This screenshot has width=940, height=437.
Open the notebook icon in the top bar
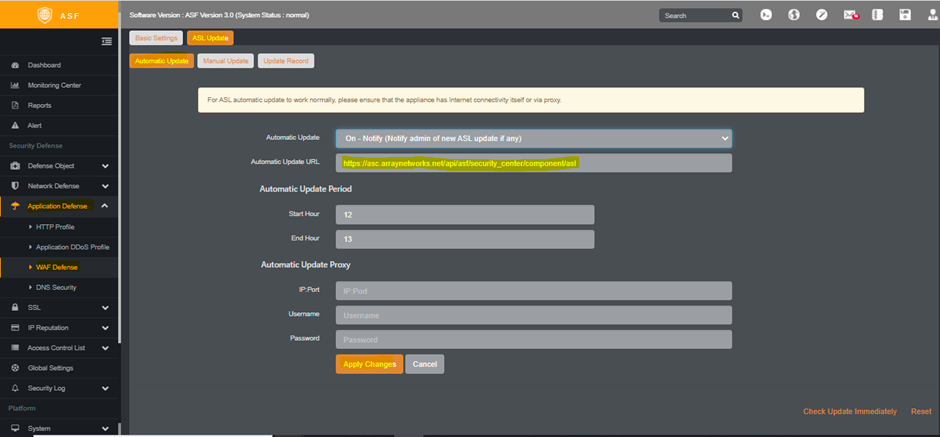pos(878,15)
